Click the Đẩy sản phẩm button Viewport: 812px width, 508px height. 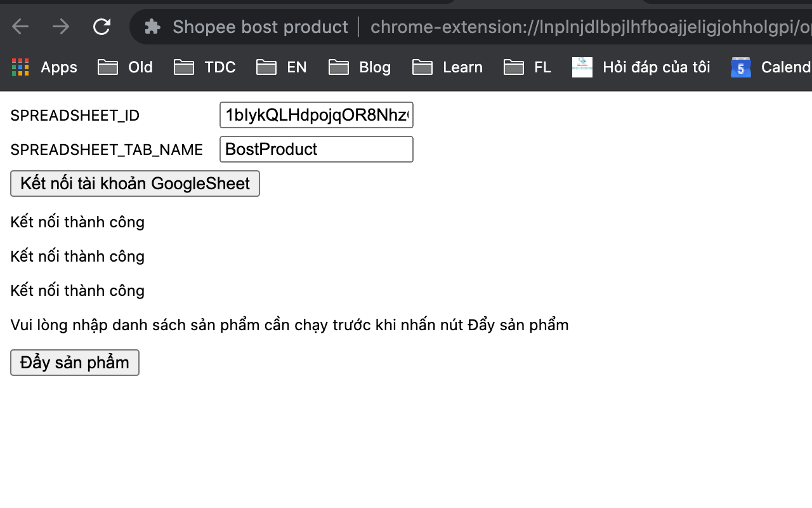pyautogui.click(x=75, y=363)
